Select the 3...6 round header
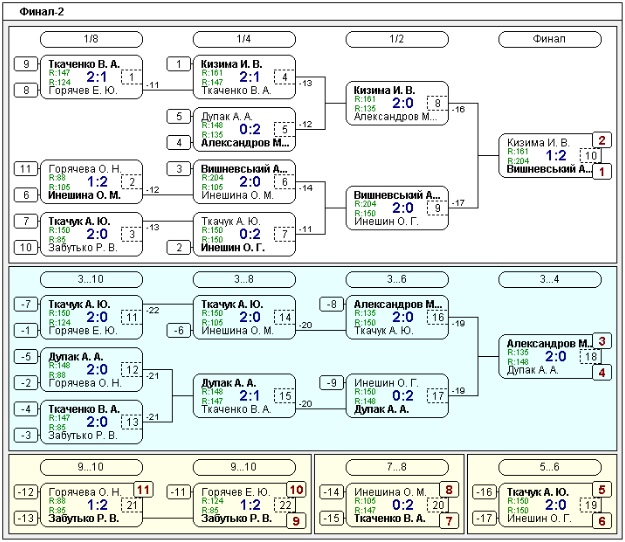625x542 pixels. [397, 279]
